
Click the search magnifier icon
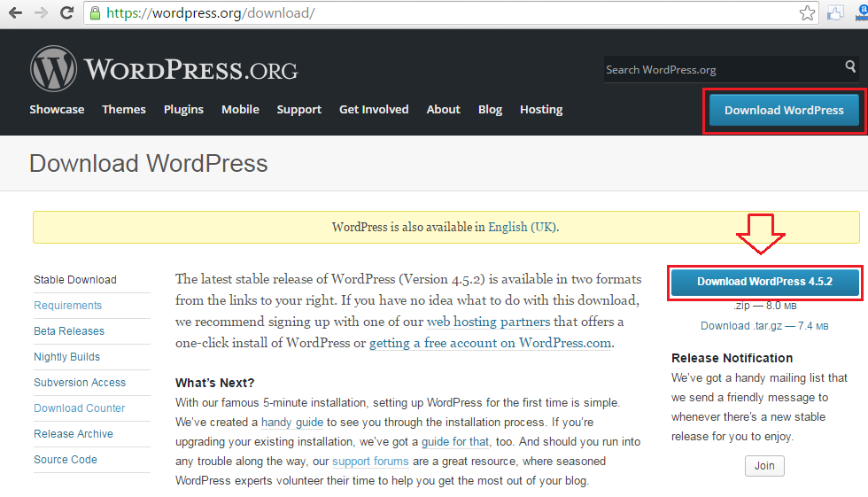(x=850, y=66)
